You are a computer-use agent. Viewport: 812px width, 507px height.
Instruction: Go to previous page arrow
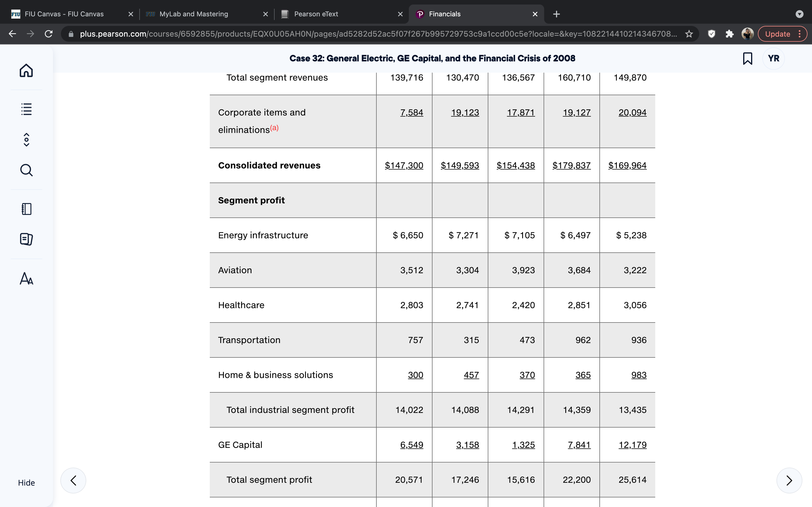point(73,480)
